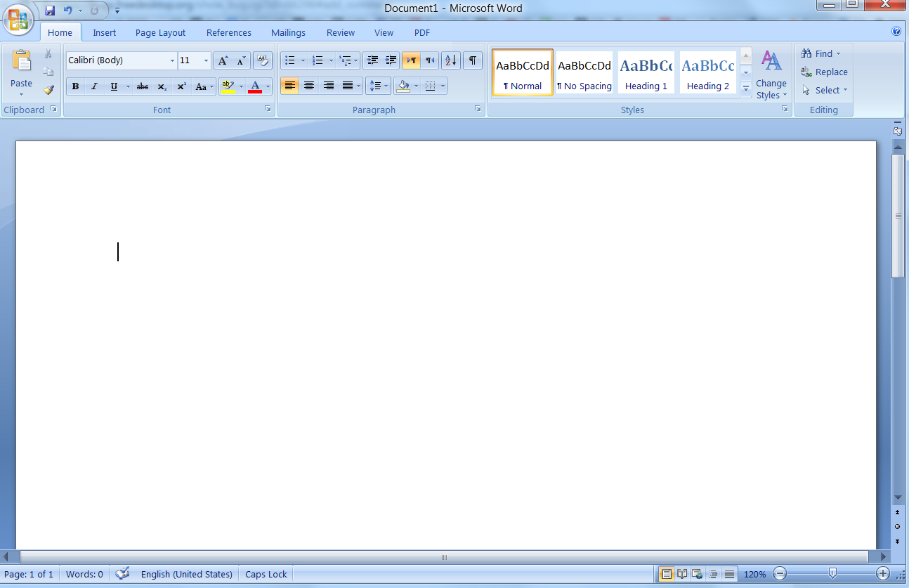Click the Sort A-Z icon
The image size is (909, 588).
pos(450,60)
